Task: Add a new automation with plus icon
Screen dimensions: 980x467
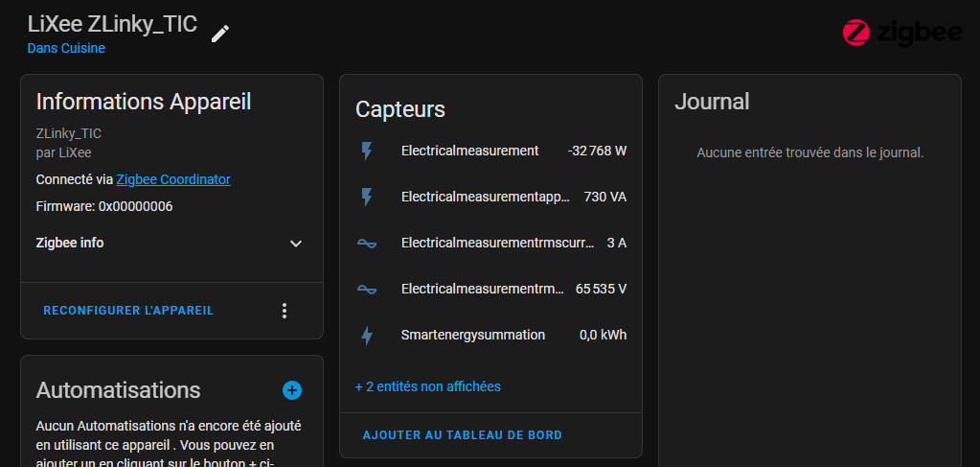Action: click(292, 390)
